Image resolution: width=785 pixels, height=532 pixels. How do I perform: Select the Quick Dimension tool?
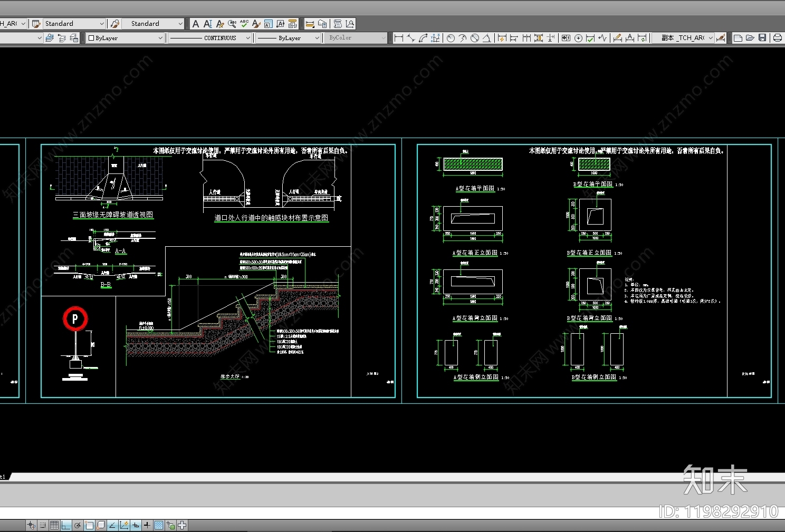[x=502, y=38]
